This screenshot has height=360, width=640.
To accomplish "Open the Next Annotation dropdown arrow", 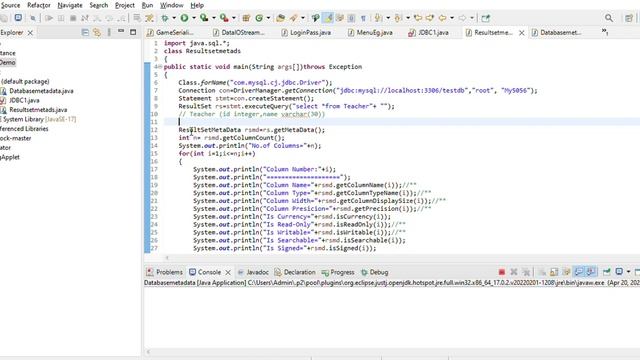I will point(388,18).
